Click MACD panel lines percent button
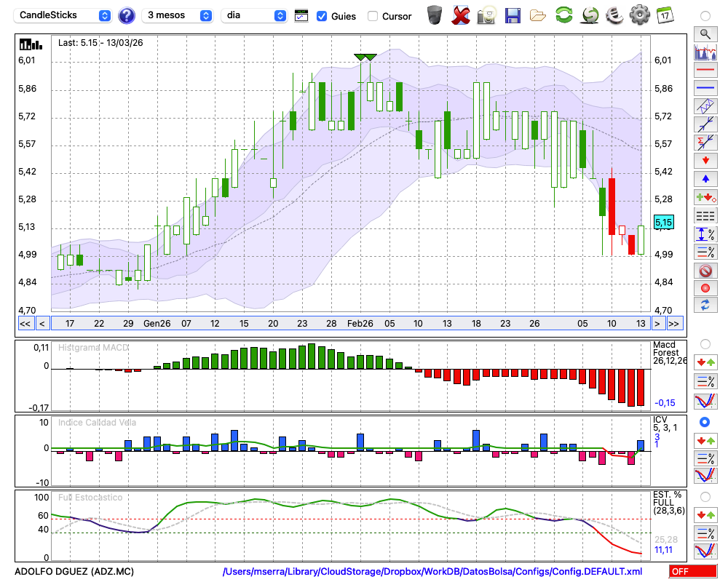The image size is (728, 582). click(705, 381)
